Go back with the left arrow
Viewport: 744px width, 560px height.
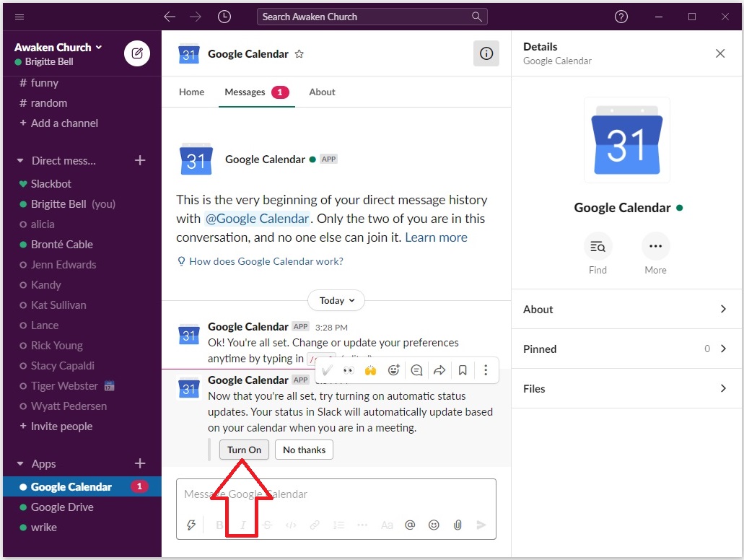pyautogui.click(x=170, y=17)
